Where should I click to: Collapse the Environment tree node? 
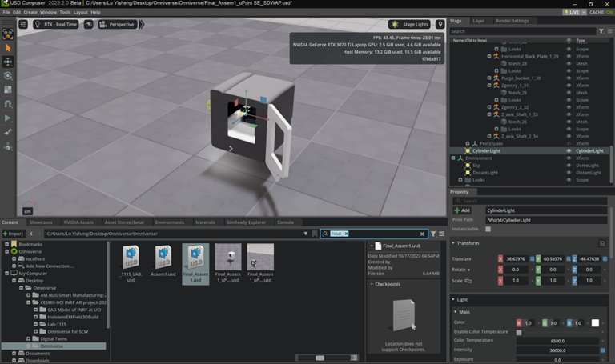click(453, 158)
